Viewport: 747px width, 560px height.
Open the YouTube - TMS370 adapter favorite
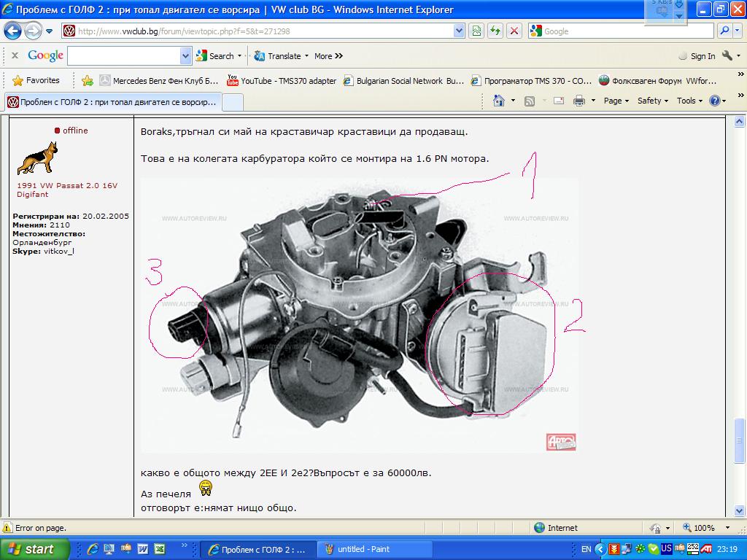click(x=282, y=81)
